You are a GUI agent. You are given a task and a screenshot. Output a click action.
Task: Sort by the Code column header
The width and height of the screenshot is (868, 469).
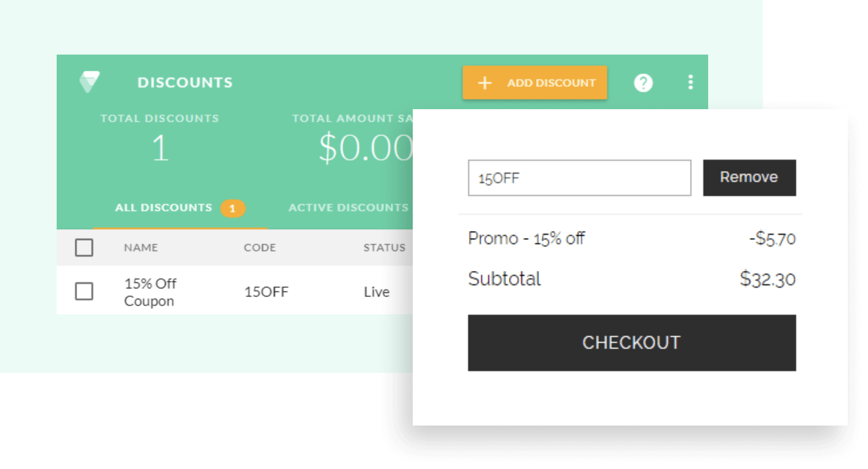[260, 248]
